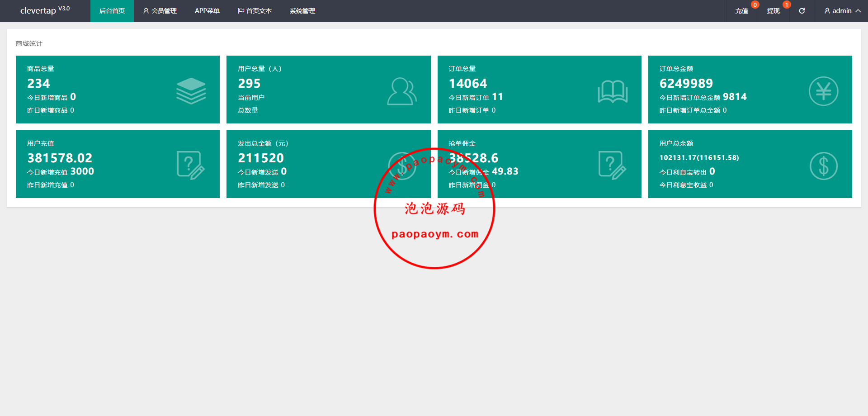The height and width of the screenshot is (416, 868).
Task: Open the 首页文本 menu item
Action: (255, 11)
